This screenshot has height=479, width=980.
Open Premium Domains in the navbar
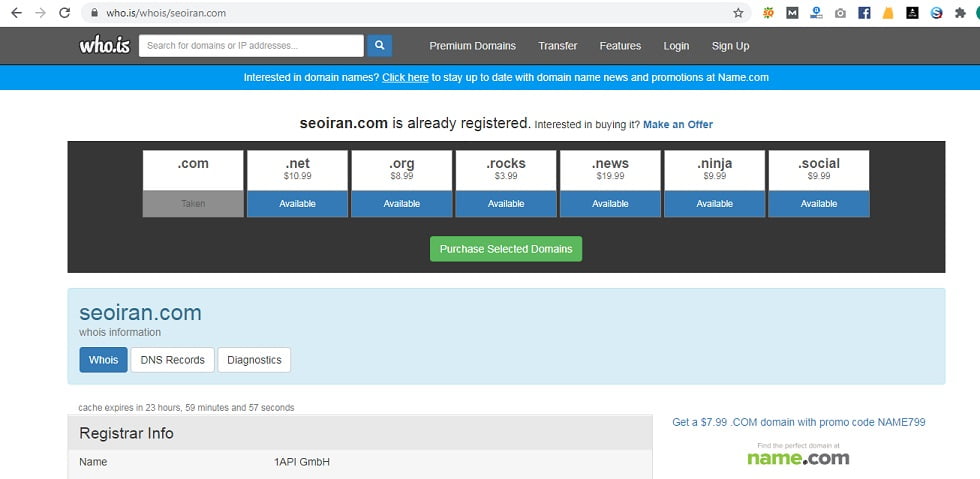(472, 46)
